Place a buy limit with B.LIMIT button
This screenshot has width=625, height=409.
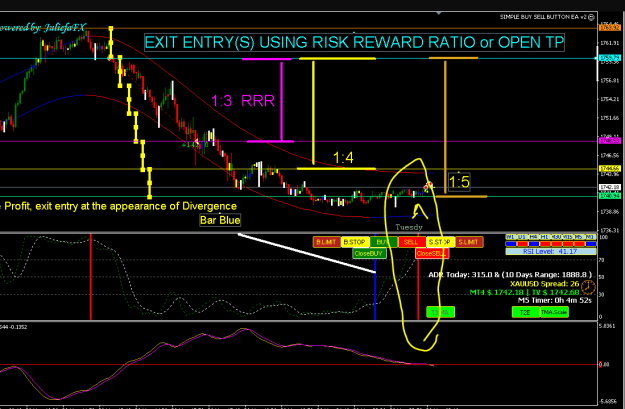click(x=326, y=242)
